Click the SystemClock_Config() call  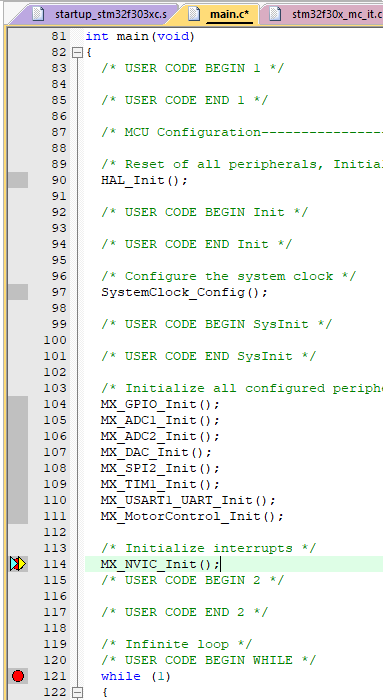tap(184, 293)
